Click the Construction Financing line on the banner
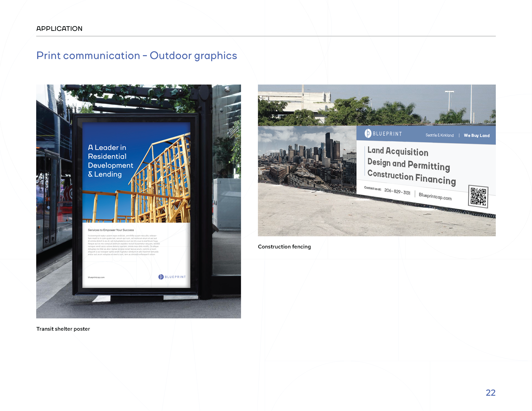This screenshot has width=532, height=411. tap(411, 177)
